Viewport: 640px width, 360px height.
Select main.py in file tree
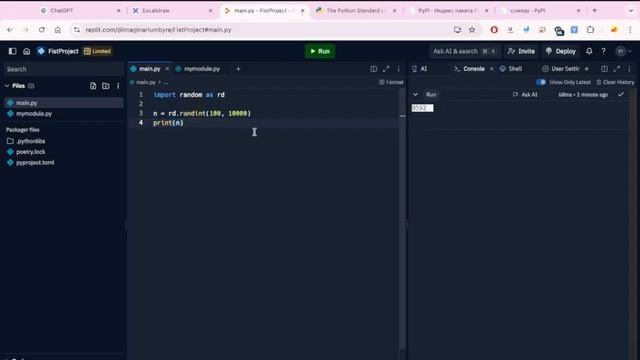coord(63,103)
